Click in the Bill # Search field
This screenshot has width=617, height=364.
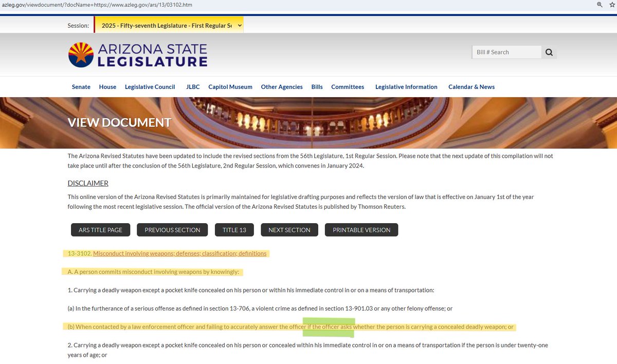click(506, 52)
